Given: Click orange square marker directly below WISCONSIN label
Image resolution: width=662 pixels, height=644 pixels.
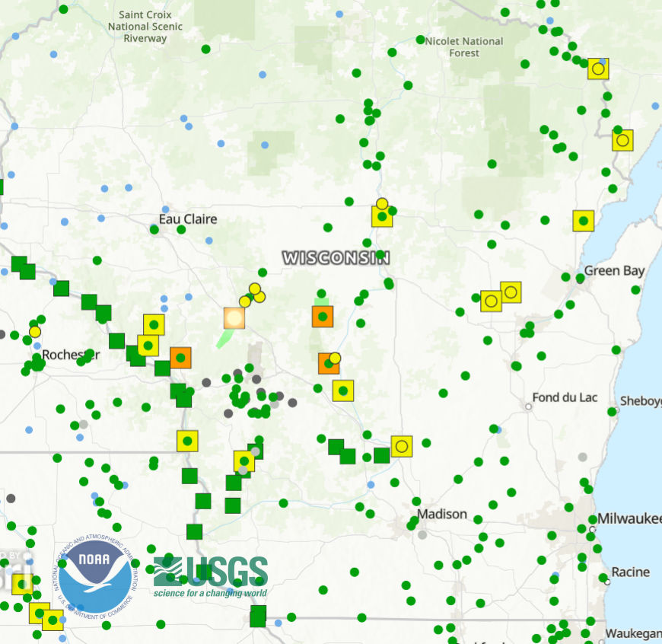Looking at the screenshot, I should pyautogui.click(x=323, y=317).
